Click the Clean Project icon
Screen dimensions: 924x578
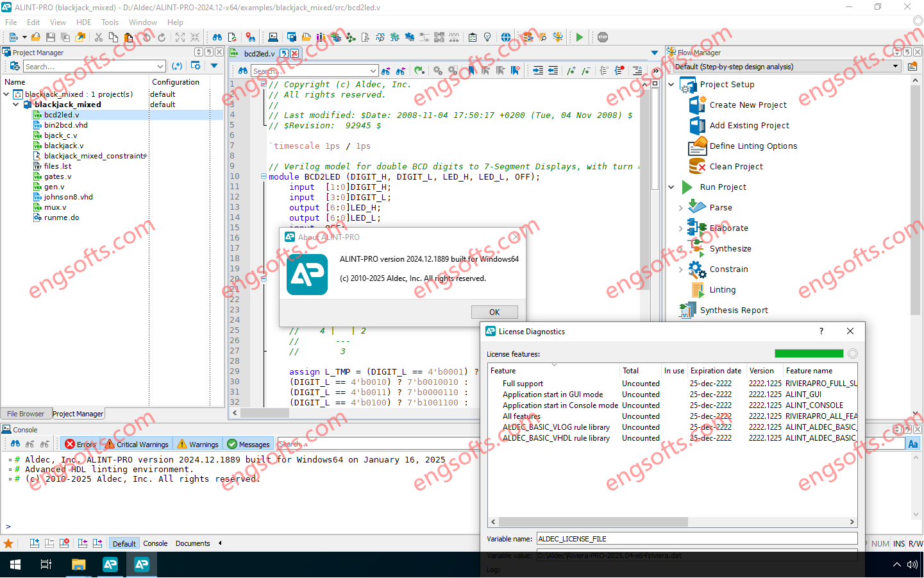[698, 166]
